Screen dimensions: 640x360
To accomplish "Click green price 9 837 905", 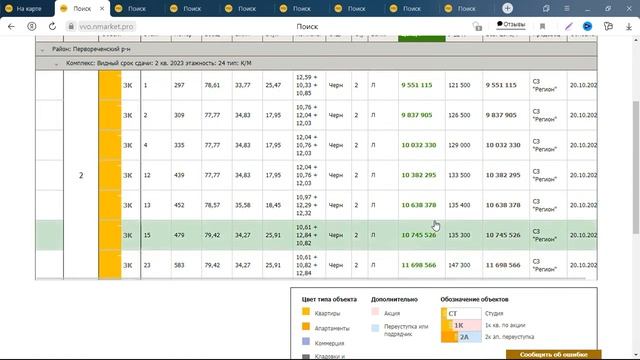I will click(x=417, y=115).
